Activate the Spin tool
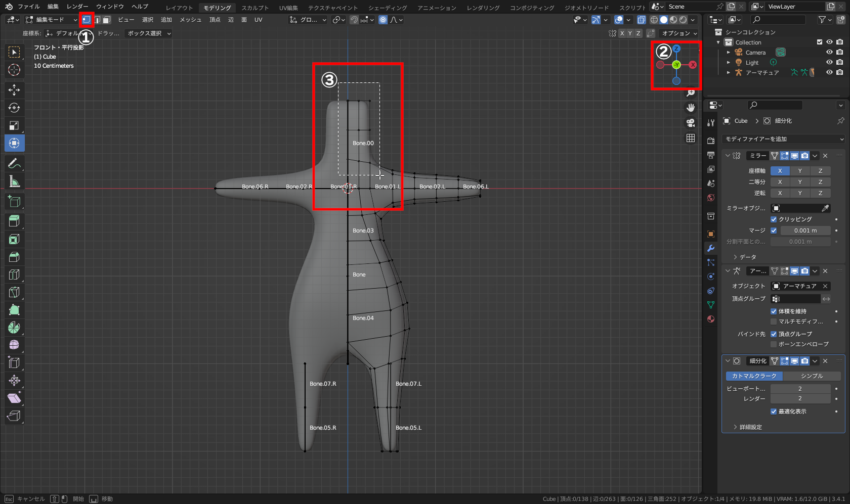Screen dimensions: 850x504 (x=14, y=328)
